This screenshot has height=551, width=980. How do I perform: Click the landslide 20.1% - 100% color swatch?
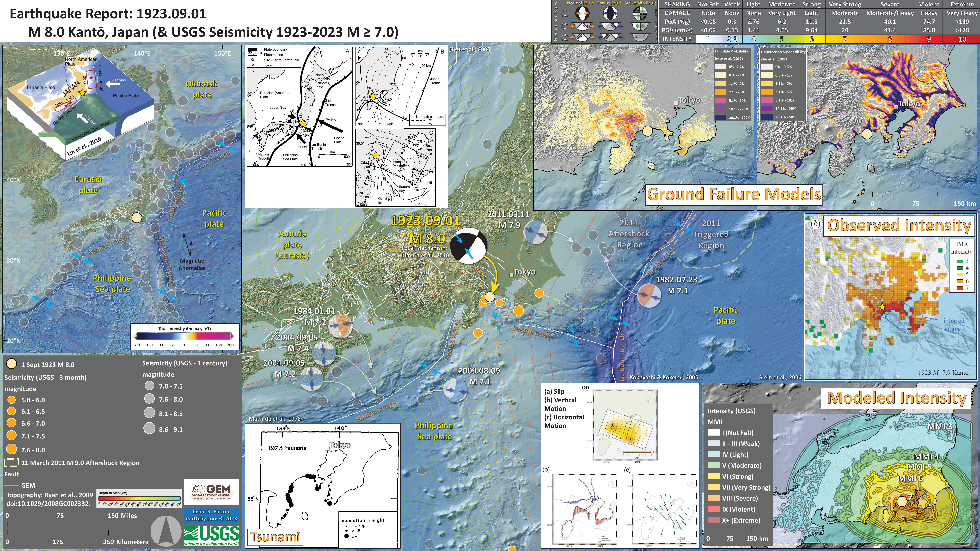[x=721, y=118]
